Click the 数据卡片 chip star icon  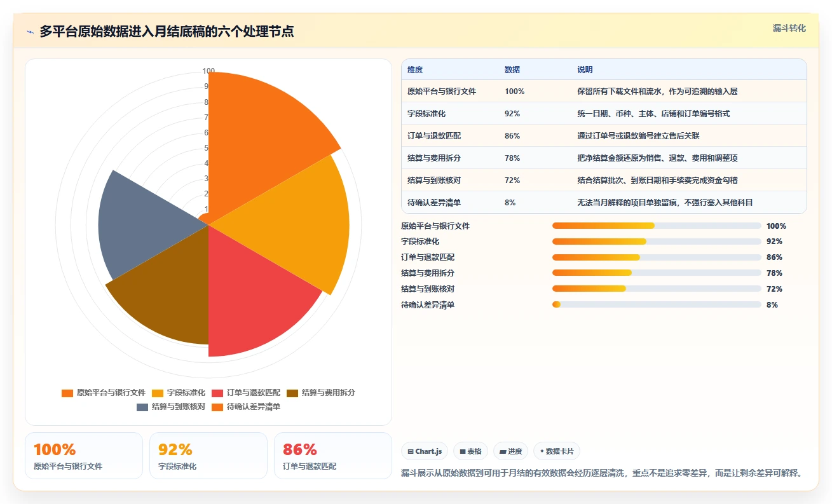pos(542,451)
